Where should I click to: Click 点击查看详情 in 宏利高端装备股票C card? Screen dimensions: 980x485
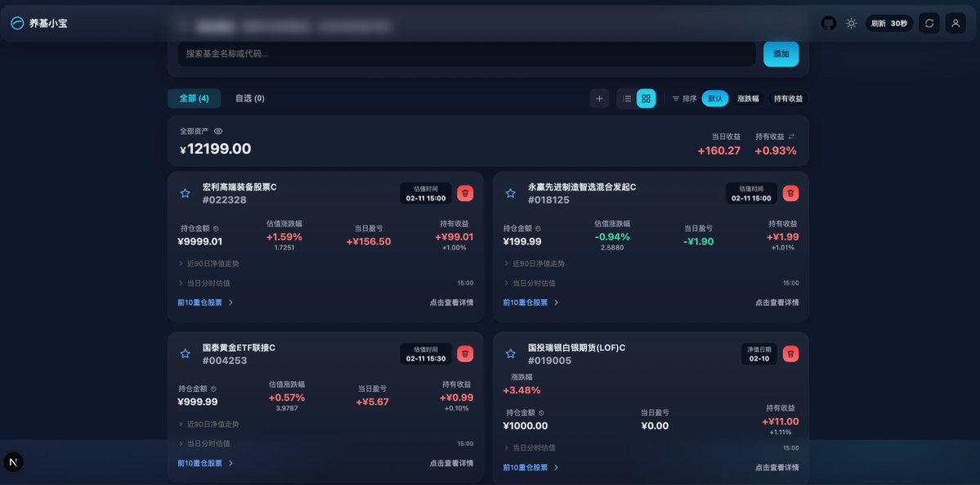(x=451, y=303)
